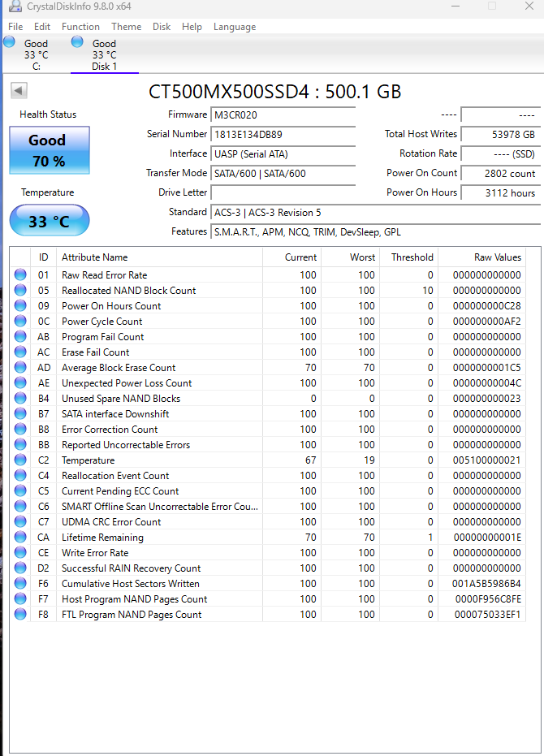Open the Edit menu
The image size is (544, 756).
click(x=42, y=27)
